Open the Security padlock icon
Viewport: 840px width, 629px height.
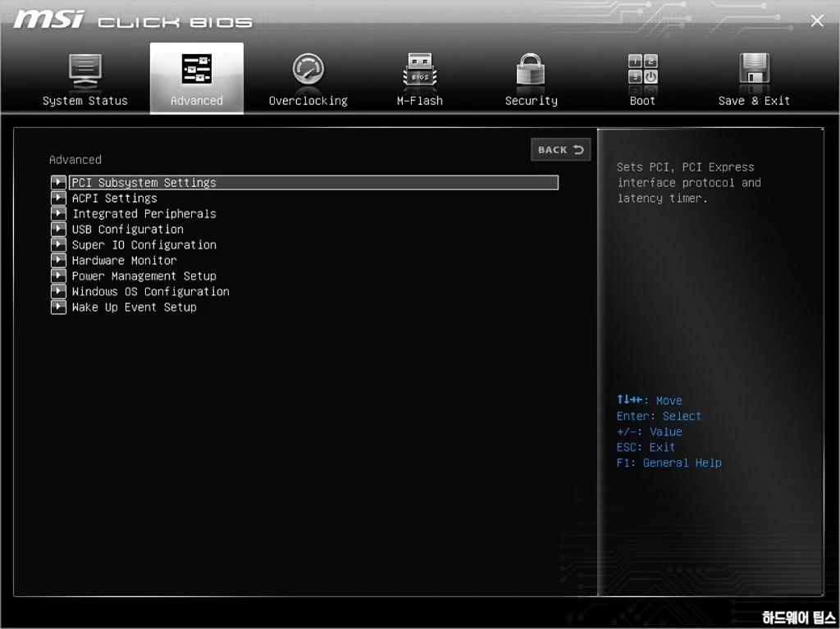tap(531, 69)
